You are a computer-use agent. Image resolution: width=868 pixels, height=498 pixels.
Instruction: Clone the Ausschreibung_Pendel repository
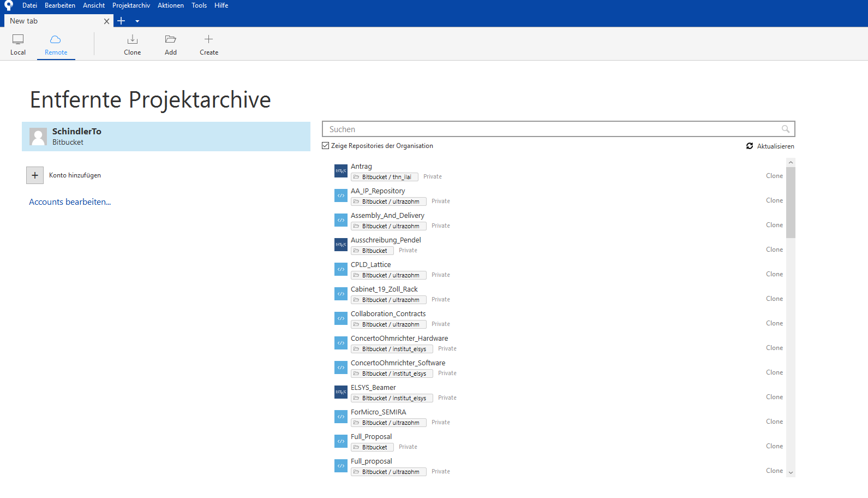click(774, 250)
